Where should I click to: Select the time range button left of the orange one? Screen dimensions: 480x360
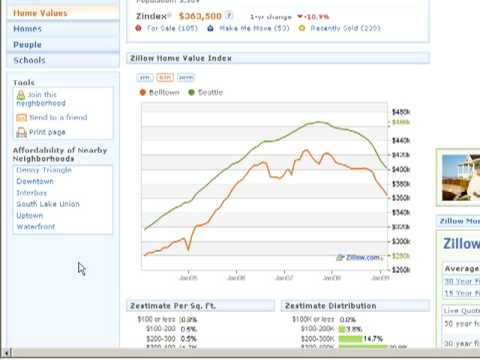pos(145,77)
